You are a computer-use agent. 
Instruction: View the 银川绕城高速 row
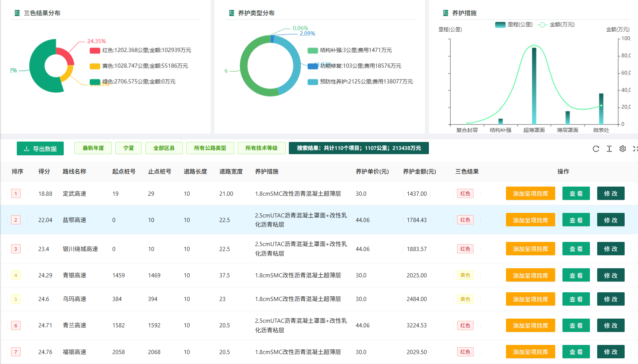coord(576,249)
